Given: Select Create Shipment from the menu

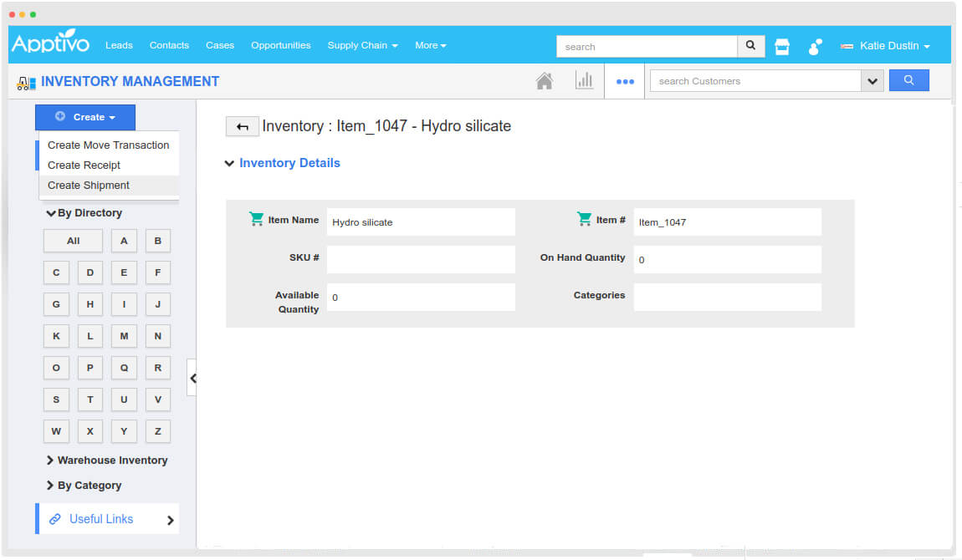Looking at the screenshot, I should point(89,186).
